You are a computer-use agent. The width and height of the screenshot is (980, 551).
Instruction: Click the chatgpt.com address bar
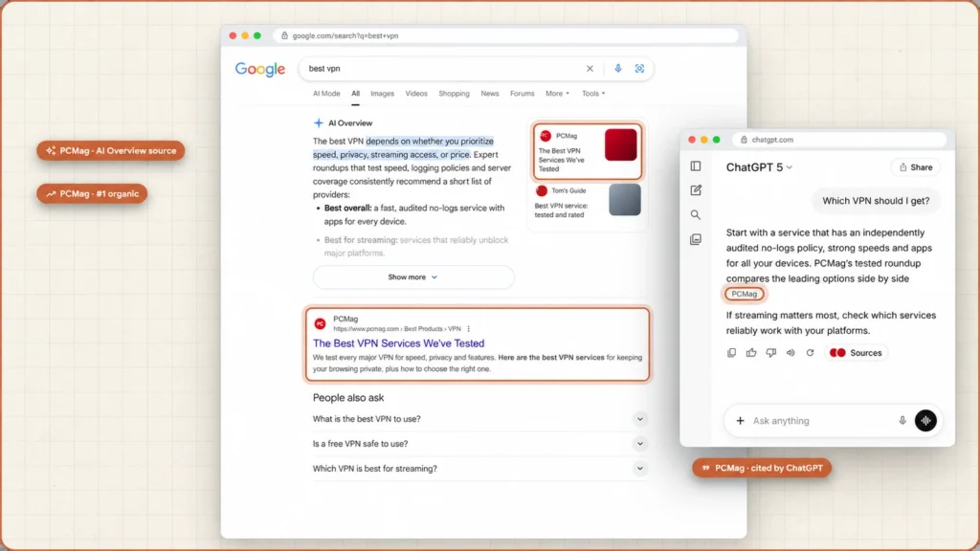point(839,140)
